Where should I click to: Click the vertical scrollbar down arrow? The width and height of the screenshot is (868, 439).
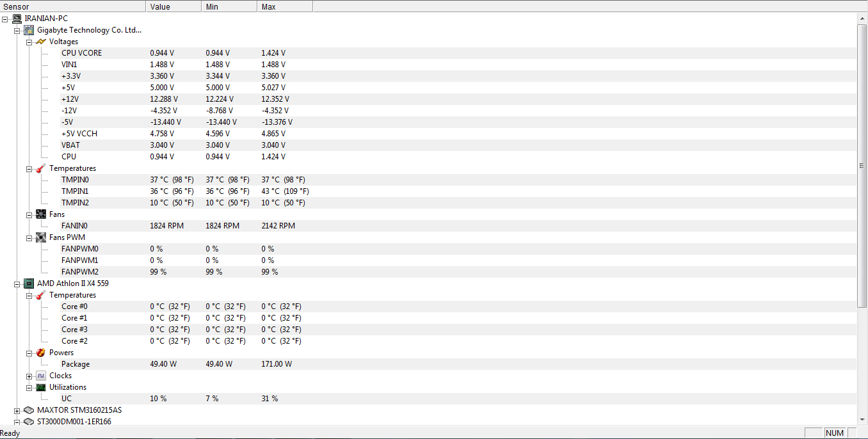tap(862, 420)
